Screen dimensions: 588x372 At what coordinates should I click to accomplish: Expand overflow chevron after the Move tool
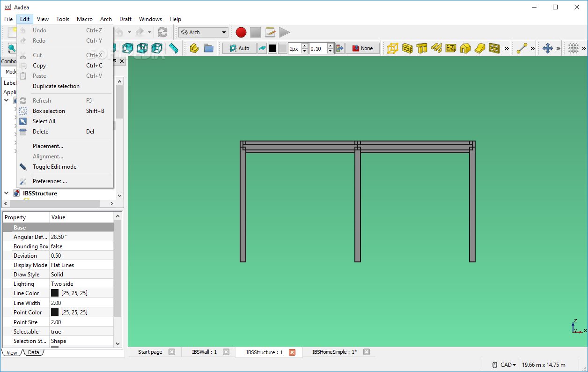[x=559, y=49]
